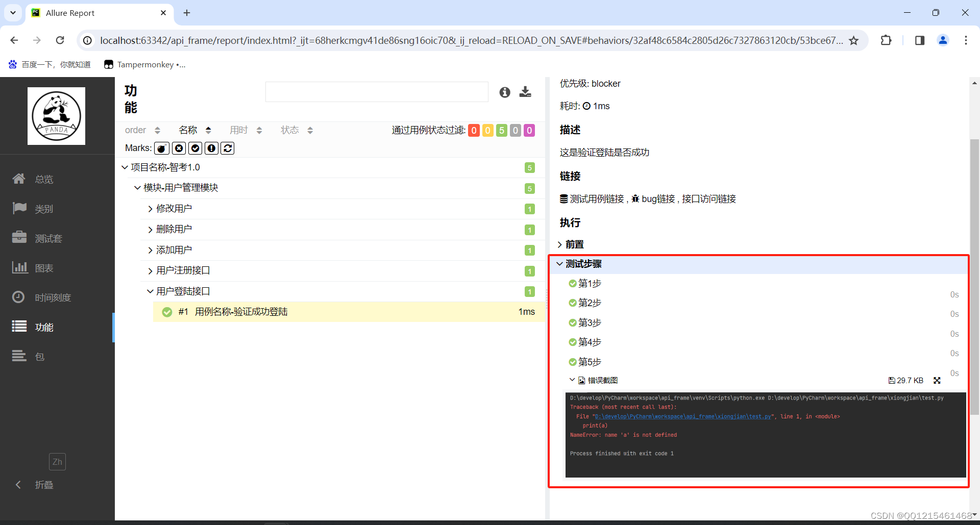
Task: Expand the 用户注册接口 node
Action: pos(342,270)
